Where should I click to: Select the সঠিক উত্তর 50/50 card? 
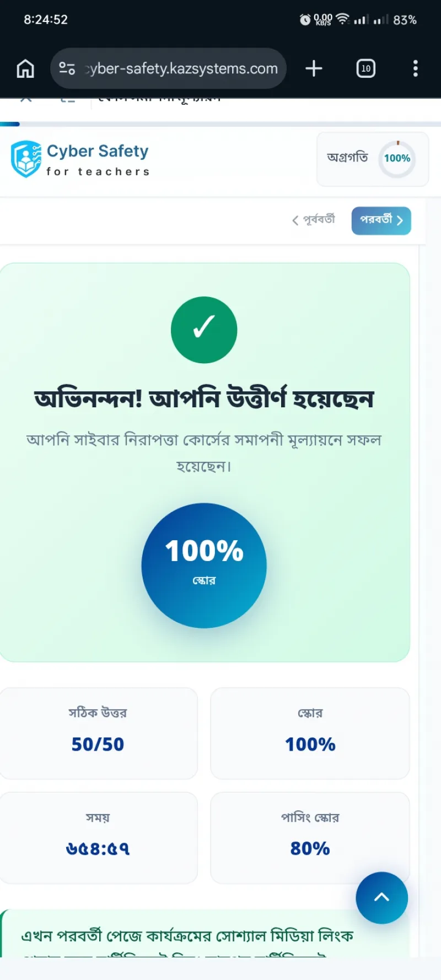pyautogui.click(x=98, y=733)
